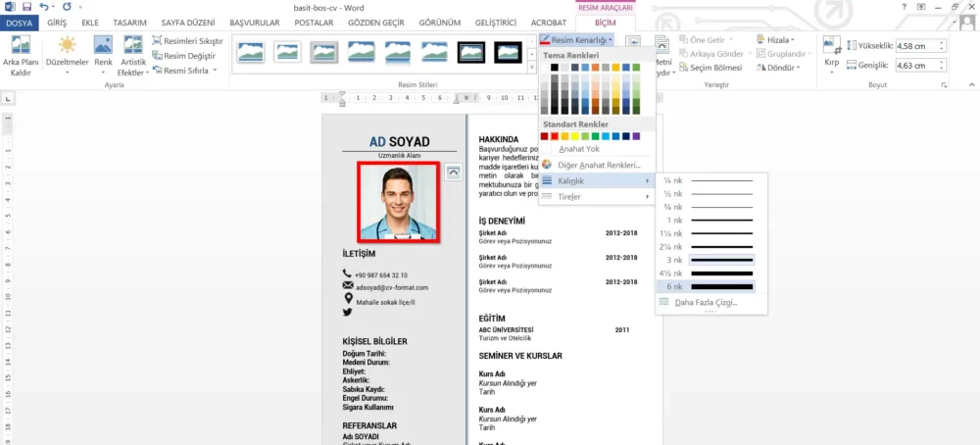Click Resmi Sıfırla
The height and width of the screenshot is (445, 980).
point(180,71)
